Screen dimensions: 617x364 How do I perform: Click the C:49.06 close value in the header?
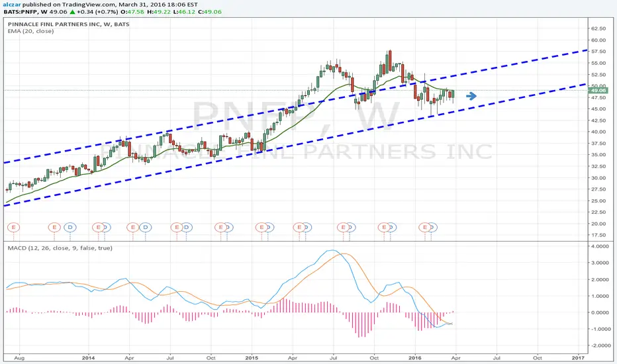[210, 12]
